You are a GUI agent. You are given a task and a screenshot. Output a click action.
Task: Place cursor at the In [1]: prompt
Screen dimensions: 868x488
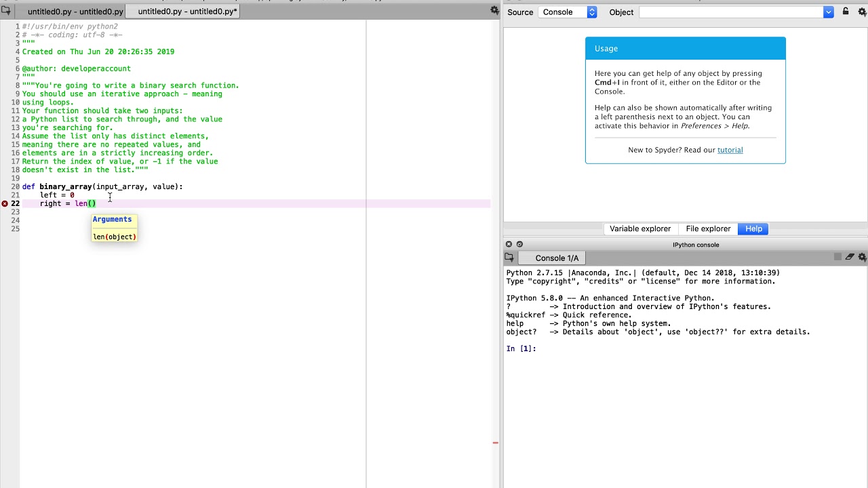pos(521,348)
